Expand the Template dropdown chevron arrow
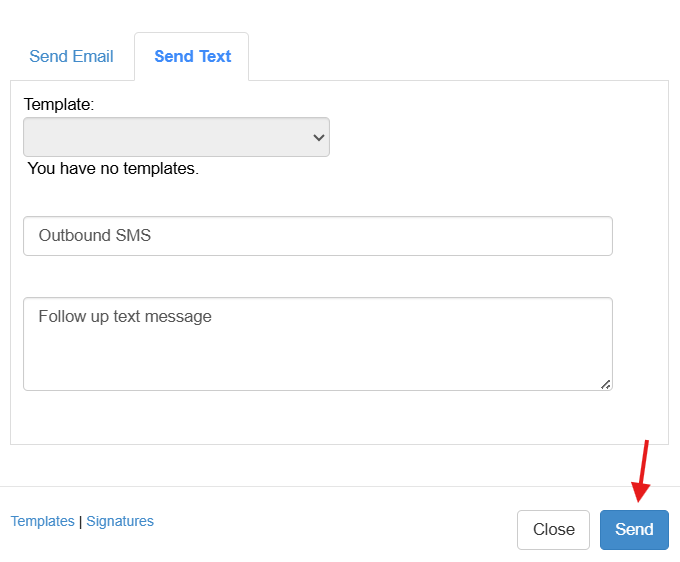This screenshot has height=562, width=680. click(319, 137)
